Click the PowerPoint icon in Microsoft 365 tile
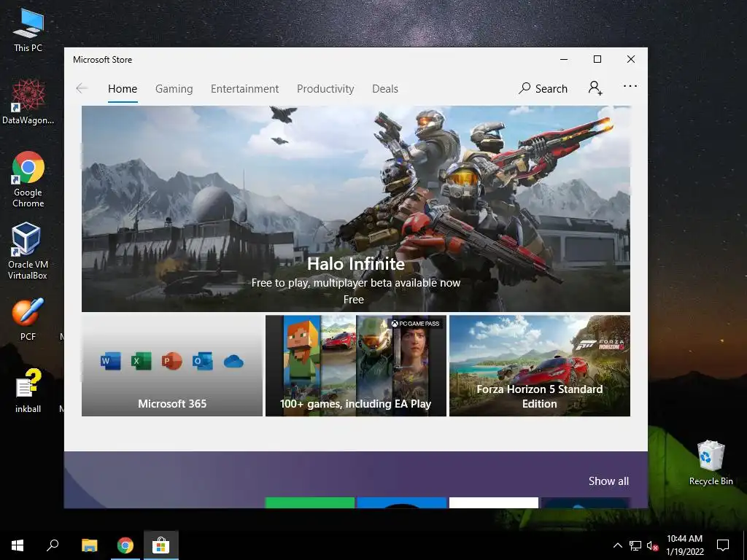 tap(171, 361)
